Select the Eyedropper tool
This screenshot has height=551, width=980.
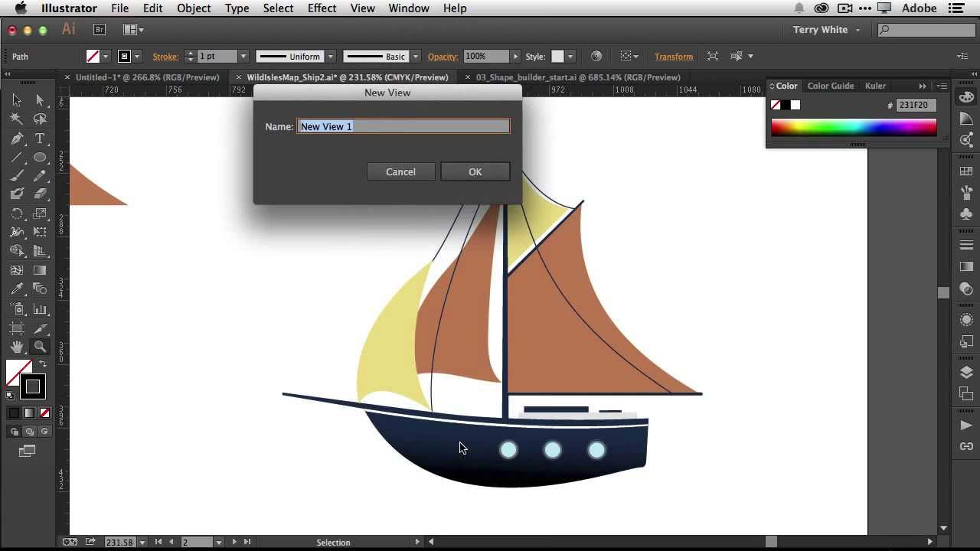pos(17,289)
